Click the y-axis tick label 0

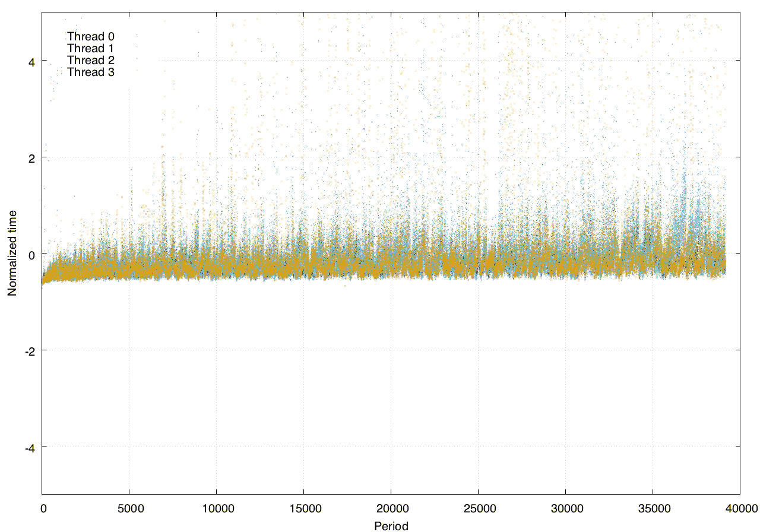(31, 254)
